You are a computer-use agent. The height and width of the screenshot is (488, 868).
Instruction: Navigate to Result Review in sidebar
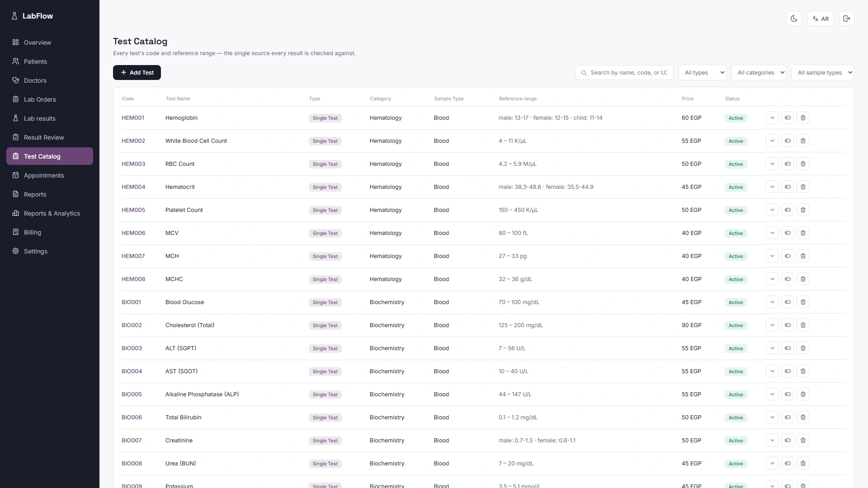coord(50,137)
